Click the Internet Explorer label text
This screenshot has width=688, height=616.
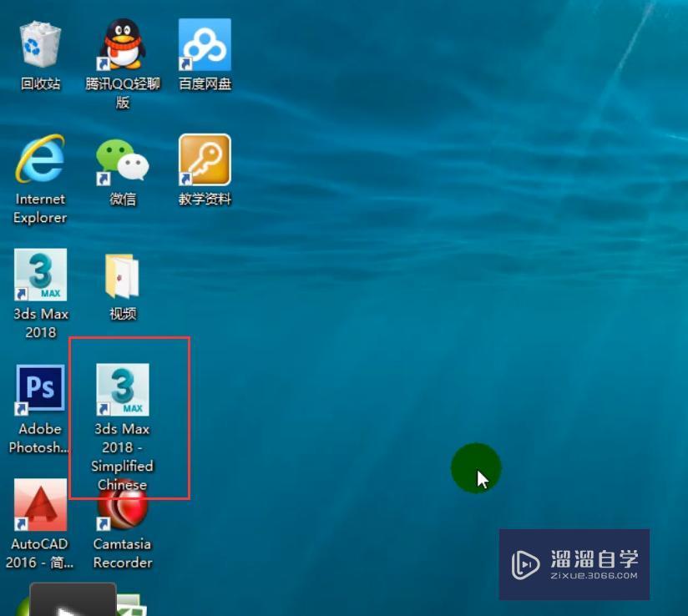coord(40,208)
